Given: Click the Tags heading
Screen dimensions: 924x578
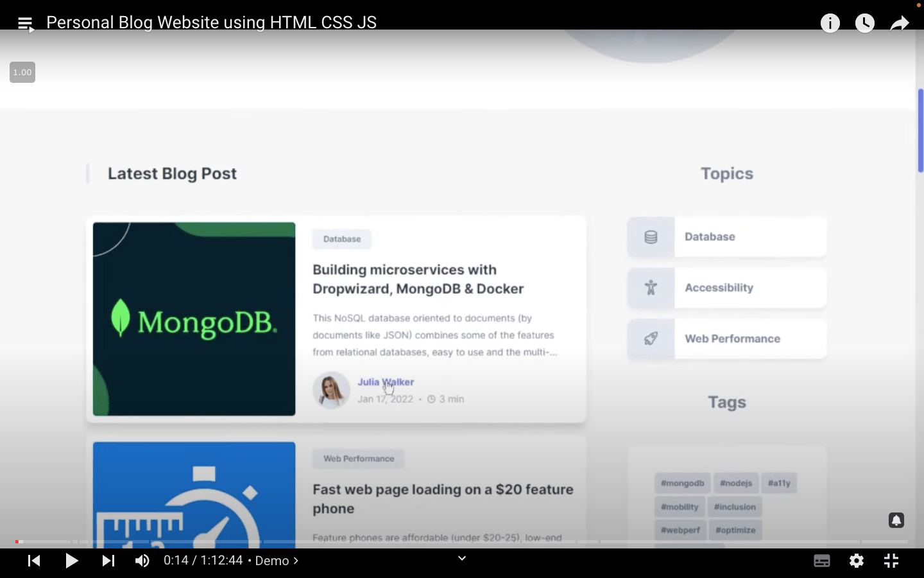Looking at the screenshot, I should (x=727, y=403).
